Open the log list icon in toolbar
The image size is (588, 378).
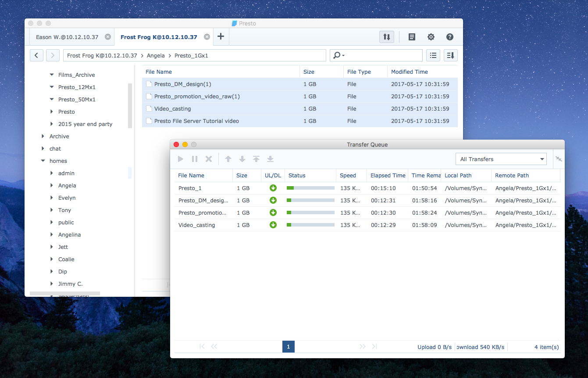(412, 37)
